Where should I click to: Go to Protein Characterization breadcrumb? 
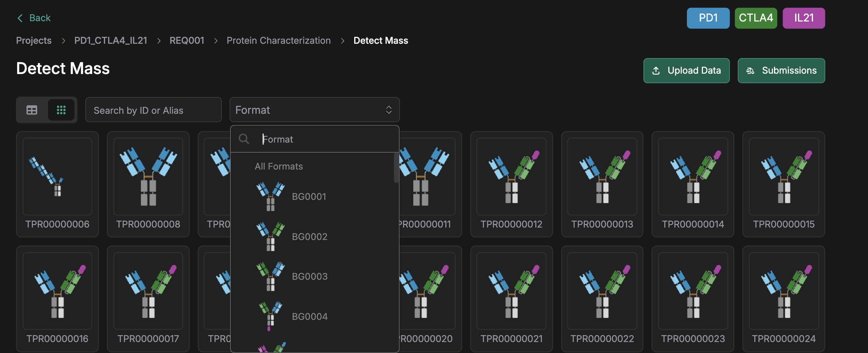click(x=279, y=40)
